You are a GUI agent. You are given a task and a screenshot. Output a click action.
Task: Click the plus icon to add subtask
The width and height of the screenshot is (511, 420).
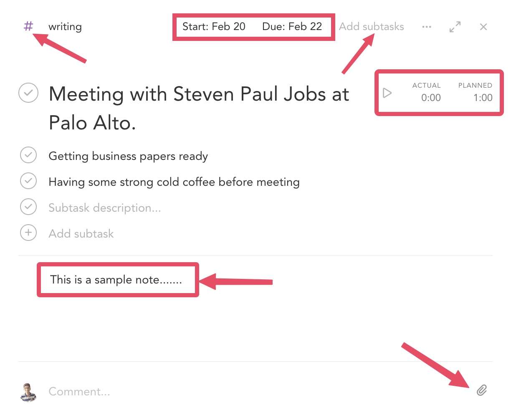tap(28, 233)
